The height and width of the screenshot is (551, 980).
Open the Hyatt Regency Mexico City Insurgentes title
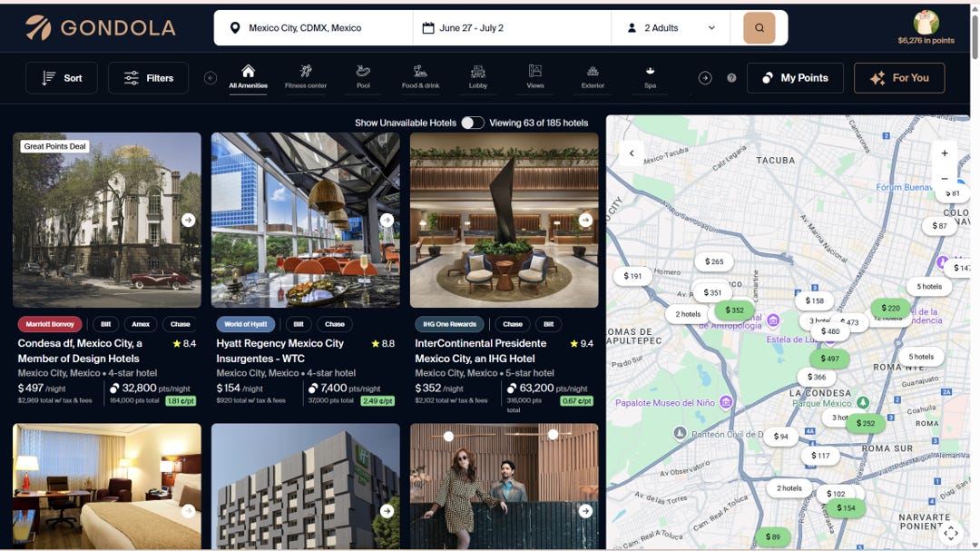(280, 351)
